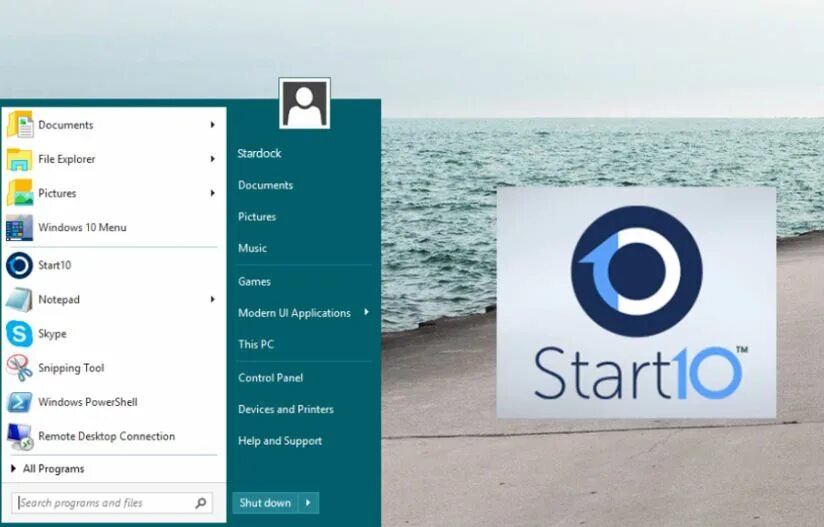Click the 'File Explorer' text label

(x=67, y=159)
